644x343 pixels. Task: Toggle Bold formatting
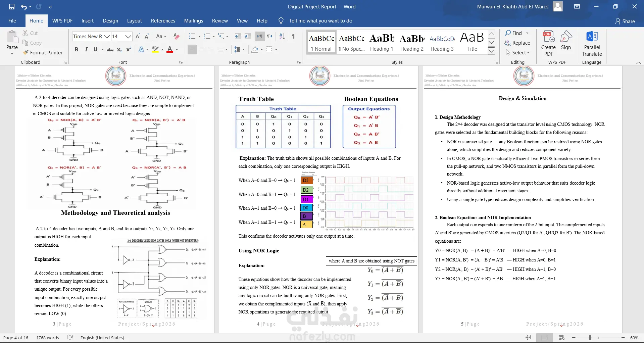click(77, 49)
